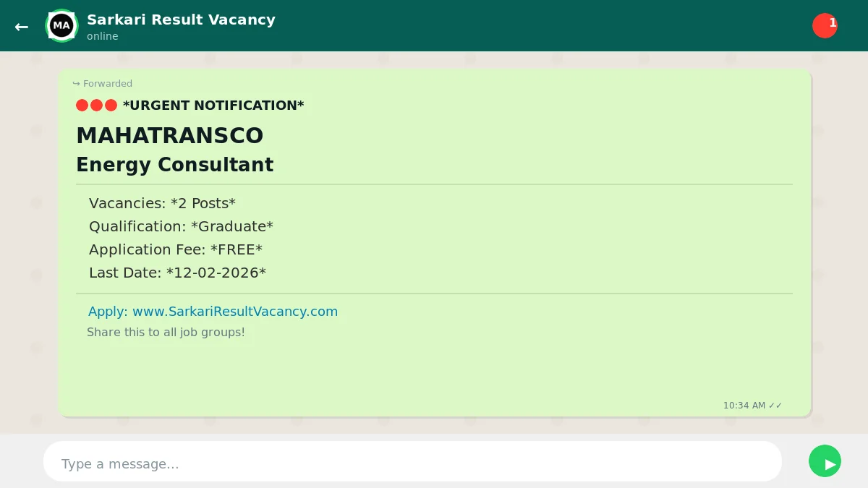
Task: Click the Qualification Graduate line
Action: (x=181, y=227)
